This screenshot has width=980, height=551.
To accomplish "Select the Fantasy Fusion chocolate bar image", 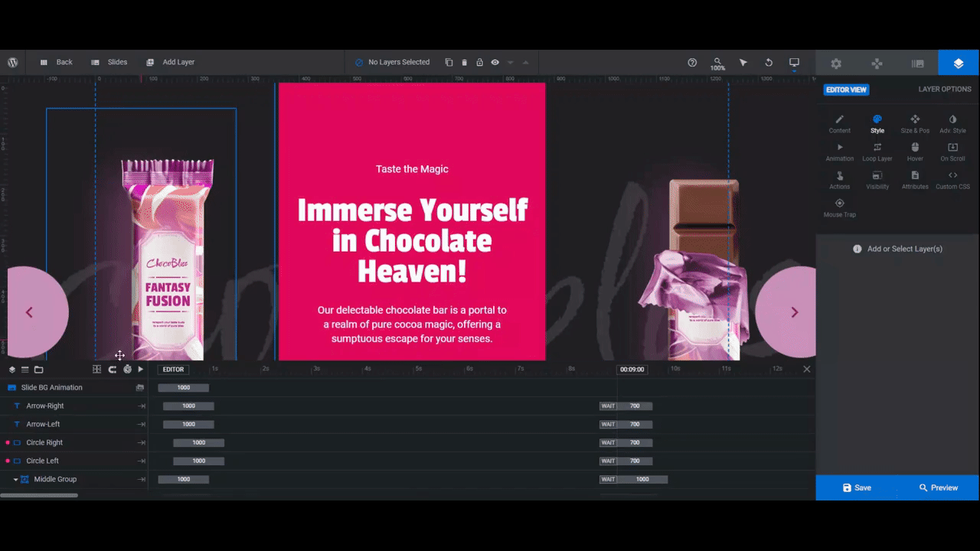I will tap(168, 259).
